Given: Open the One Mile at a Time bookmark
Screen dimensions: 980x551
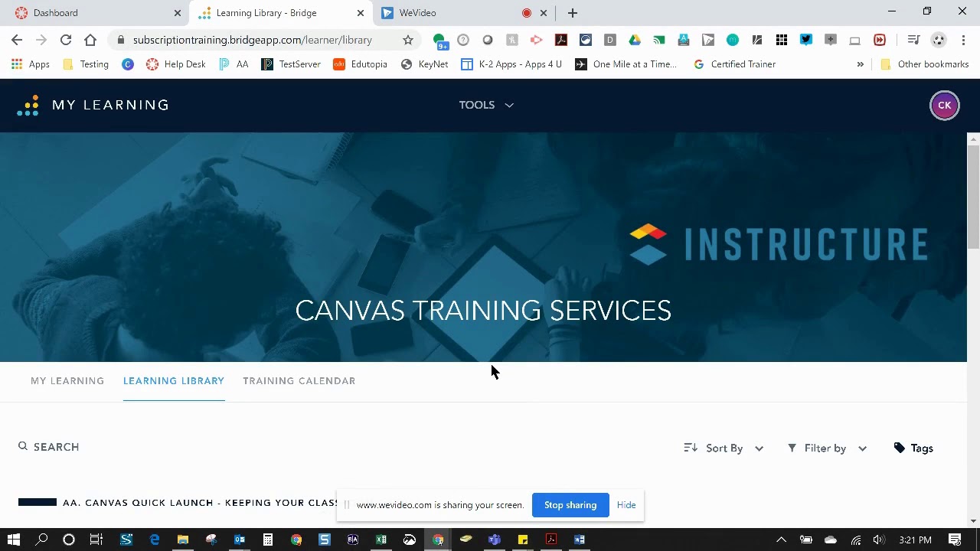Looking at the screenshot, I should click(x=626, y=64).
